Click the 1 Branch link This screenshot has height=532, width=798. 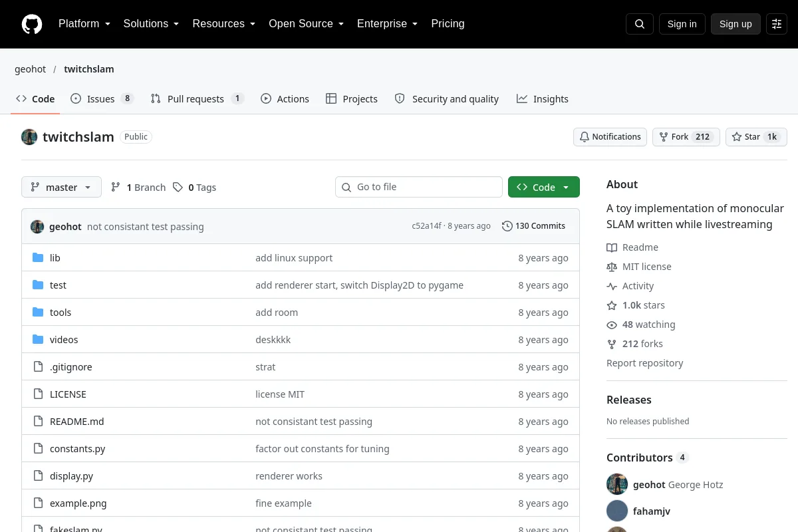coord(138,188)
